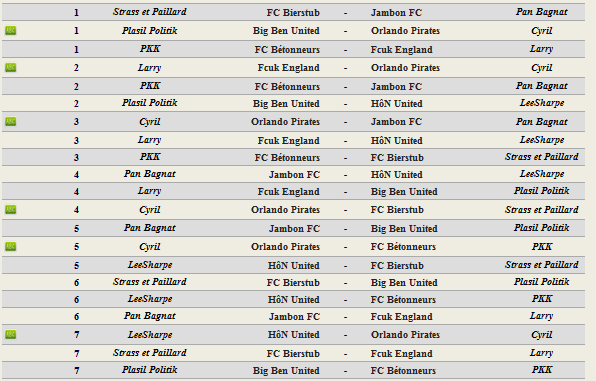Open Fcuk England away team in round 6
This screenshot has height=381, width=596.
pos(401,317)
